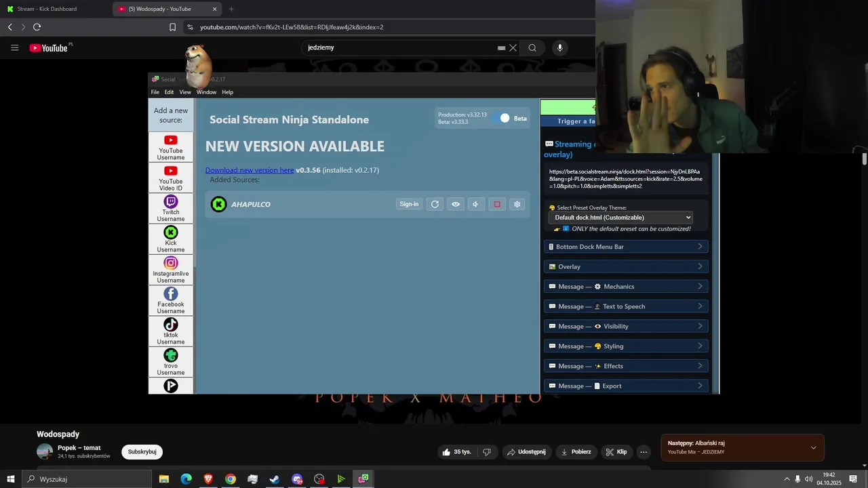Screen dimensions: 868x488
Task: Expand Message Visibility section
Action: coord(626,326)
